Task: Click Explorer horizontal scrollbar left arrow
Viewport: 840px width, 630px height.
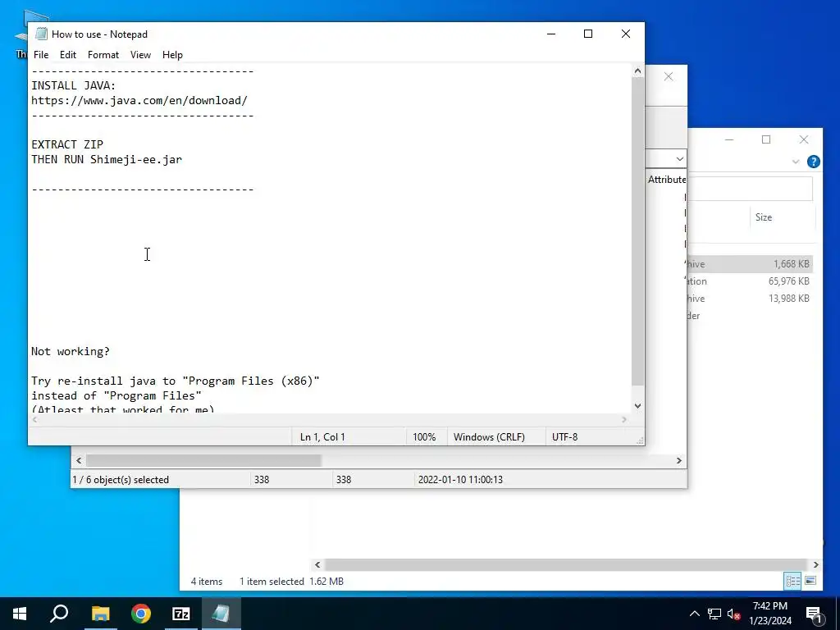Action: tap(317, 564)
